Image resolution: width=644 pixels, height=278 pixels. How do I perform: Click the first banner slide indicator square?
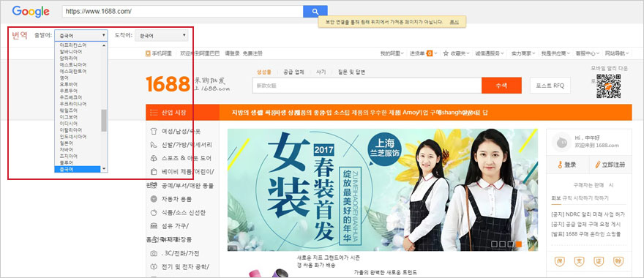(x=494, y=244)
